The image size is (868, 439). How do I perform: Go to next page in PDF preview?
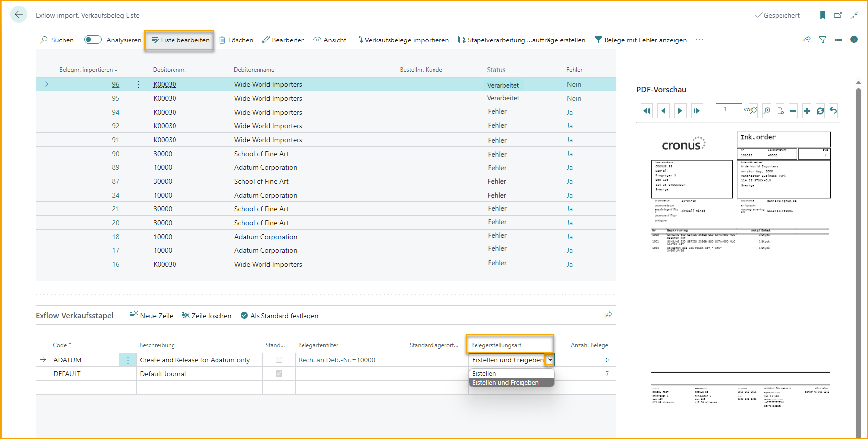click(680, 111)
